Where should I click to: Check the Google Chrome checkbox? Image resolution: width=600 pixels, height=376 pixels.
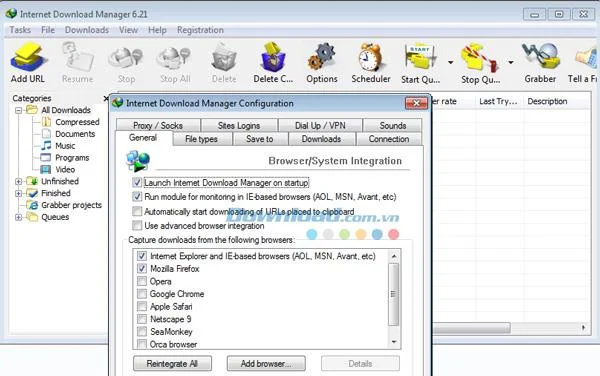point(142,294)
